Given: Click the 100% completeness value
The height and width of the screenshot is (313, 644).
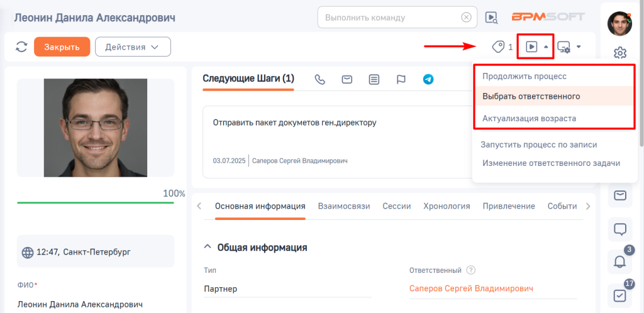Looking at the screenshot, I should pyautogui.click(x=174, y=194).
